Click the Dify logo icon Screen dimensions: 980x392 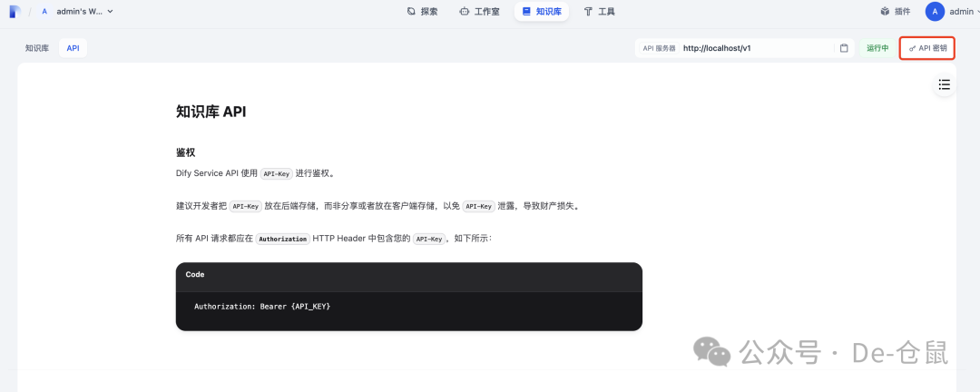coord(15,11)
